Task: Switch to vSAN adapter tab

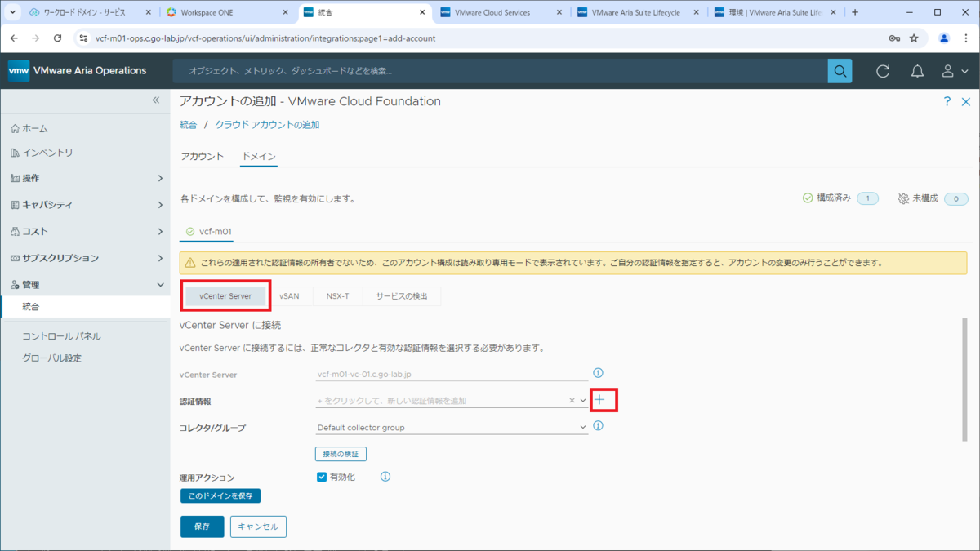Action: point(289,296)
